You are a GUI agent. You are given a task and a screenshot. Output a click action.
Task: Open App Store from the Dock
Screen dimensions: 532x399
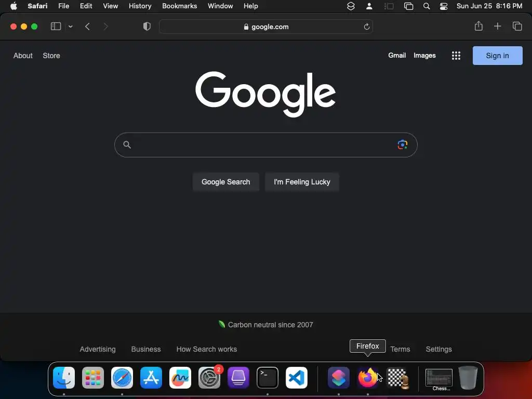point(151,378)
